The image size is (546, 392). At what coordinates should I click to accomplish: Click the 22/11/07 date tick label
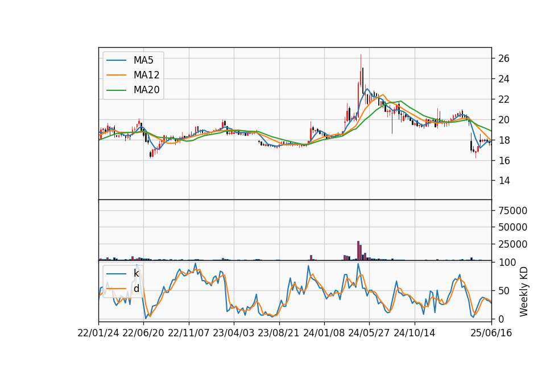(189, 333)
